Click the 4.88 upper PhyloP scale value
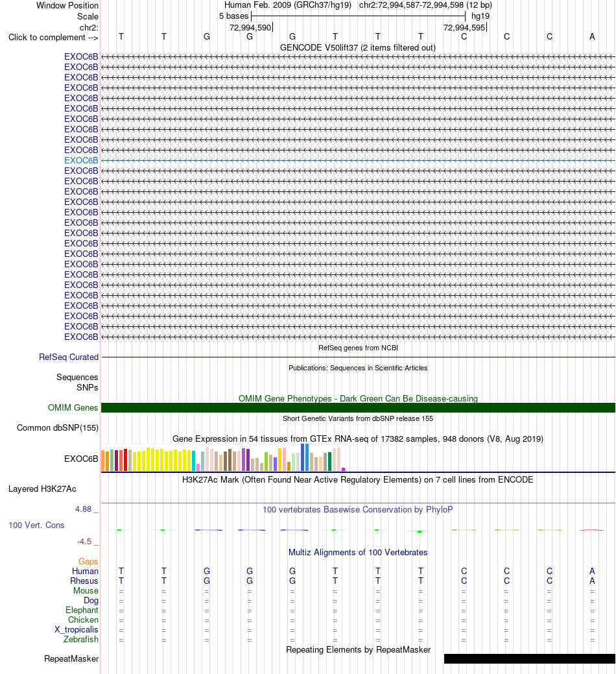 pos(84,509)
